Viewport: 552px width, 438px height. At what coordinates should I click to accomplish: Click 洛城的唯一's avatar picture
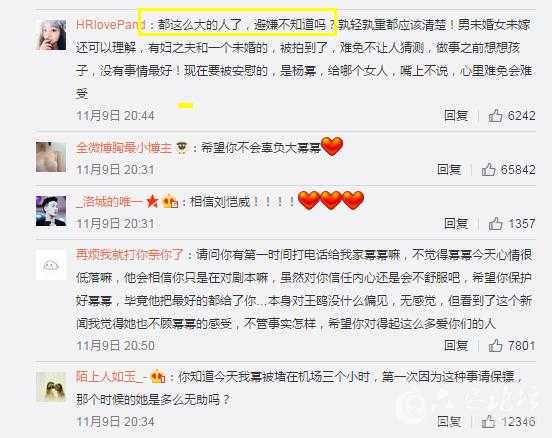pos(51,211)
